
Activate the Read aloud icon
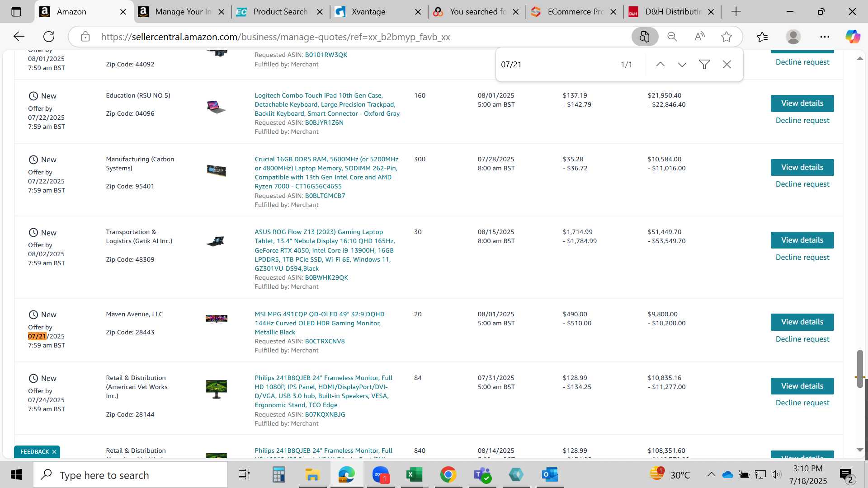pyautogui.click(x=699, y=37)
